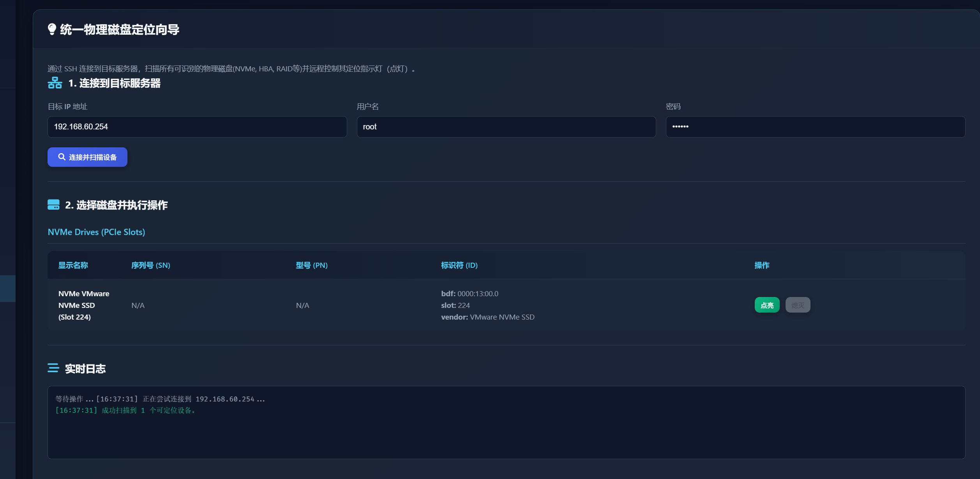
Task: Click the lightbulb icon beside wizard title
Action: tap(52, 29)
